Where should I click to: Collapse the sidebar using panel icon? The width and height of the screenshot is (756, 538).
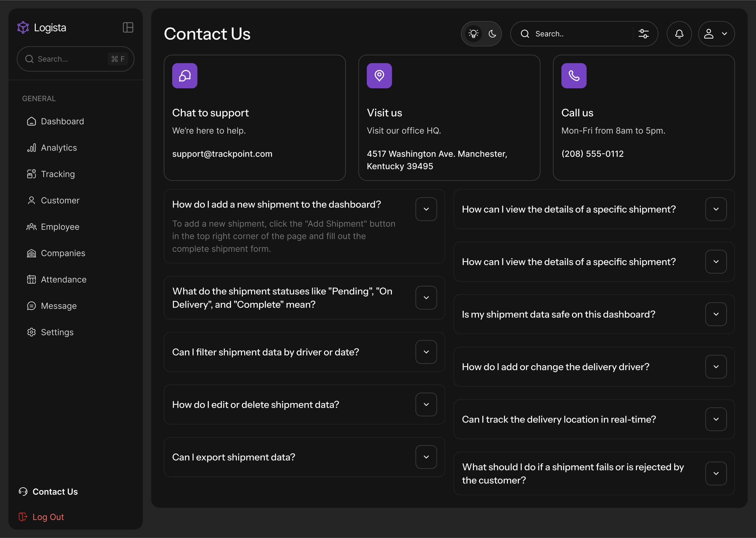tap(128, 27)
